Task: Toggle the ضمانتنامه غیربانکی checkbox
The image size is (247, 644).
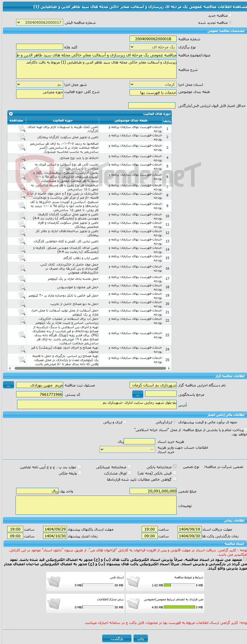Action: click(129, 466)
